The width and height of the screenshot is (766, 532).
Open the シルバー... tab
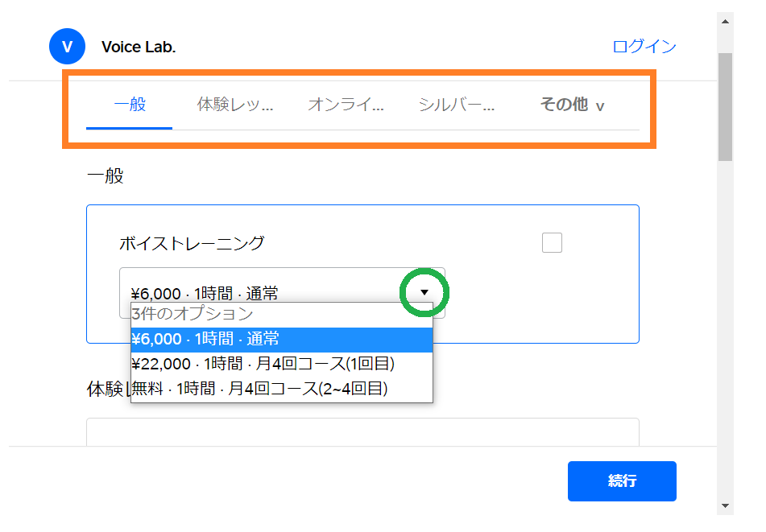coord(456,105)
